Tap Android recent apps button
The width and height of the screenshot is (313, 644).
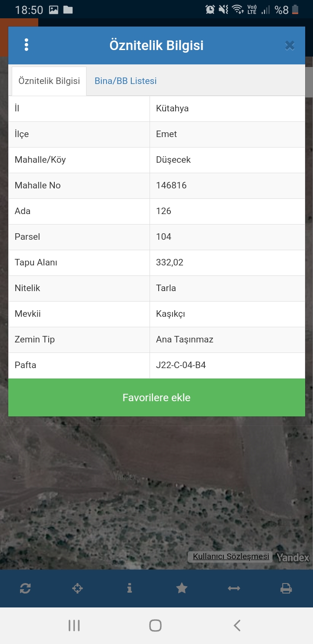click(x=74, y=626)
